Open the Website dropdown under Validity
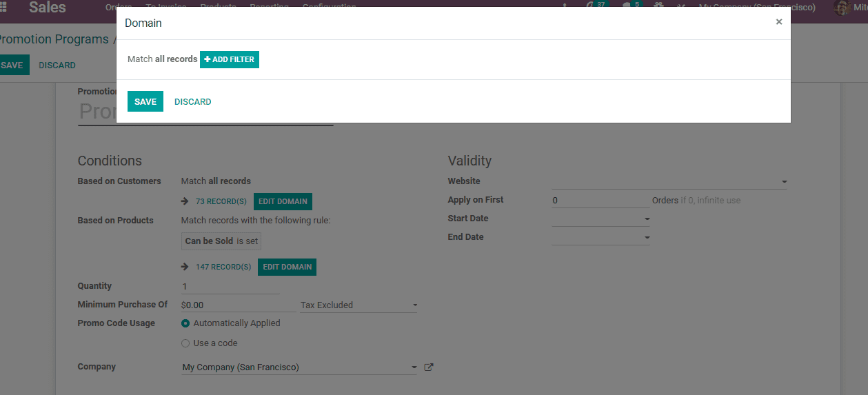 (x=669, y=181)
